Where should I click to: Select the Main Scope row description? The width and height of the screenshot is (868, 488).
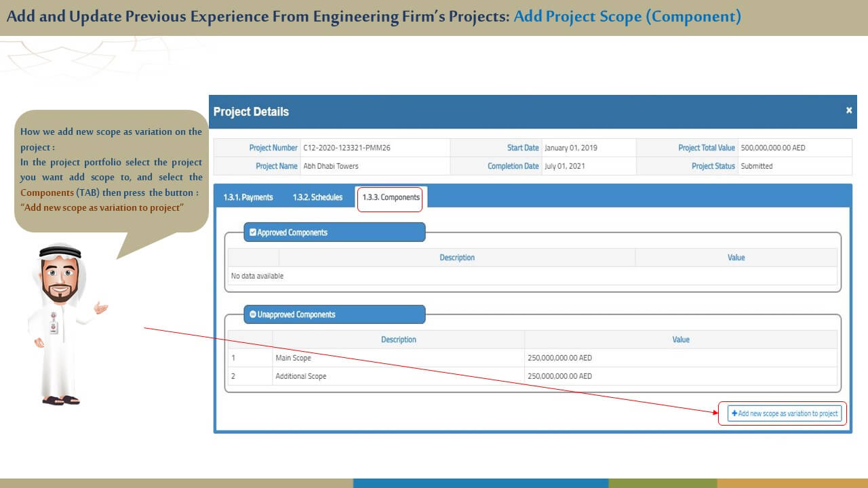tap(293, 358)
